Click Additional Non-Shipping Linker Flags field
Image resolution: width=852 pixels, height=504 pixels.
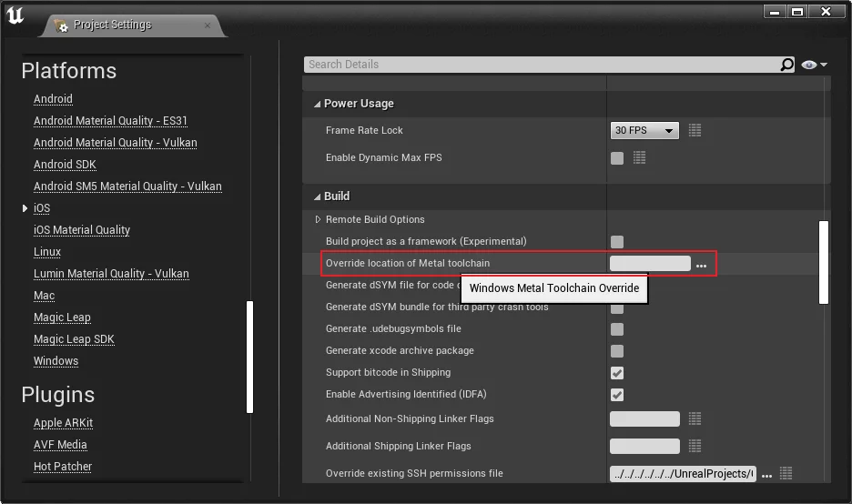pyautogui.click(x=644, y=418)
